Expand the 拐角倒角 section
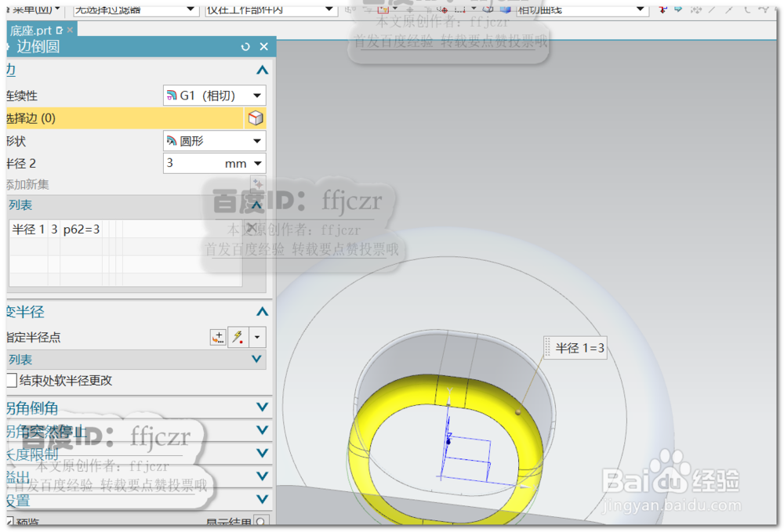The height and width of the screenshot is (532, 784). tap(263, 407)
